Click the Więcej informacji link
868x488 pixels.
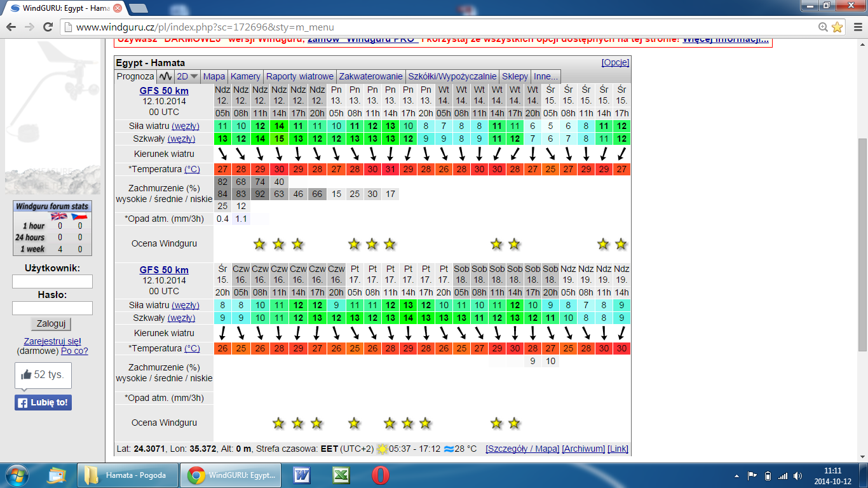(x=726, y=40)
